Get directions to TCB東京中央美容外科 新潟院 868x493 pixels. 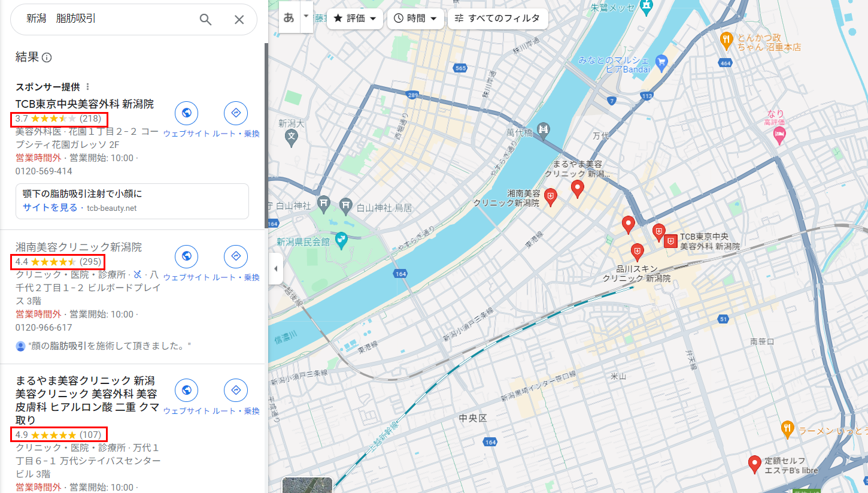(x=236, y=113)
